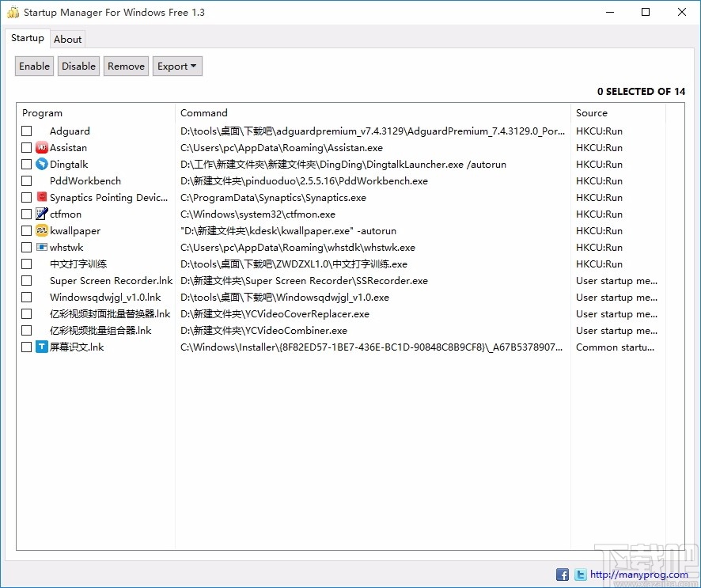This screenshot has width=701, height=588.
Task: Click the Assistan application icon
Action: coord(40,147)
